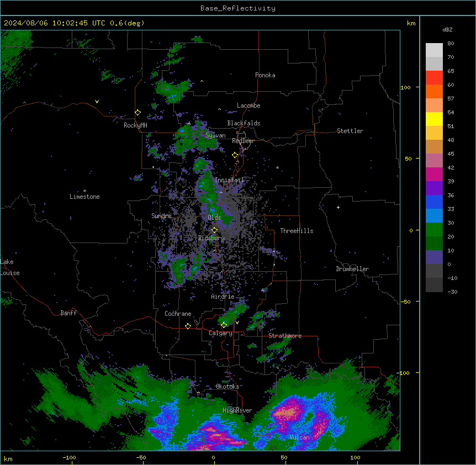Click the Strathmore label
The image size is (476, 465).
[285, 336]
